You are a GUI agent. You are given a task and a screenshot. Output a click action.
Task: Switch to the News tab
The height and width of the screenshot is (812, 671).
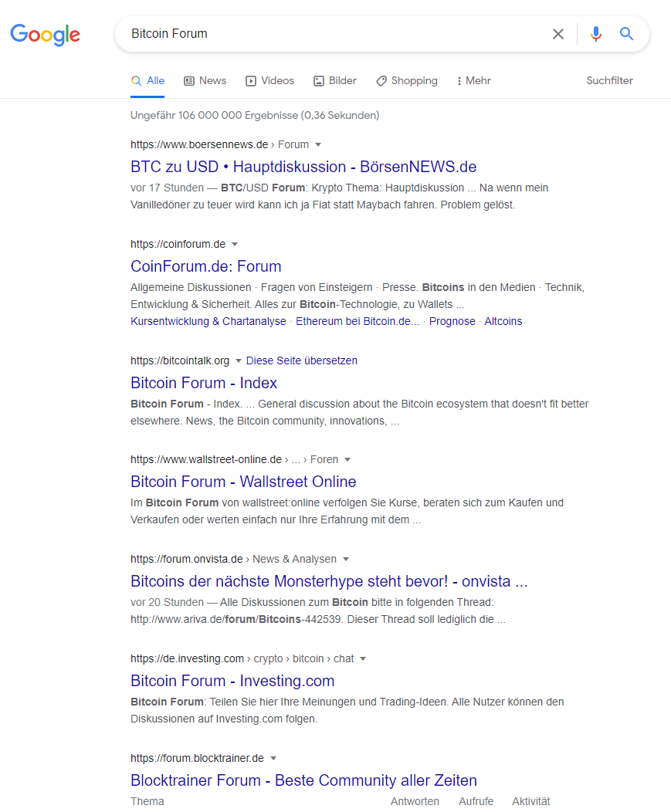(205, 81)
